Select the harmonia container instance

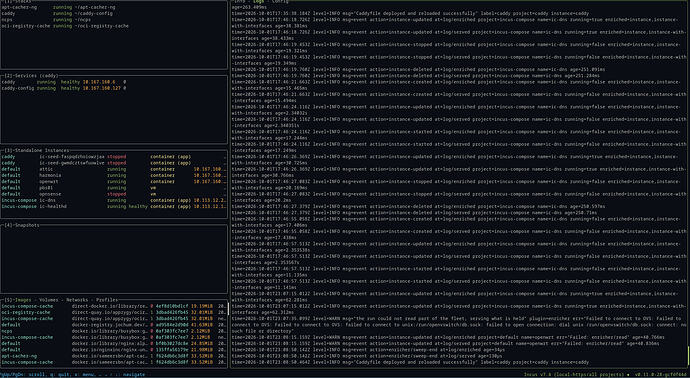pos(114,175)
